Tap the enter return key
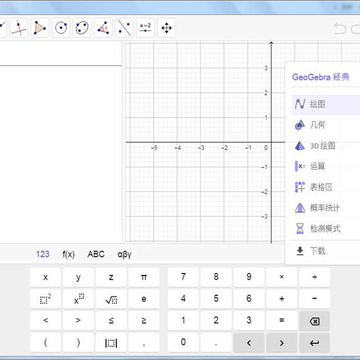The width and height of the screenshot is (360, 360). point(314,342)
